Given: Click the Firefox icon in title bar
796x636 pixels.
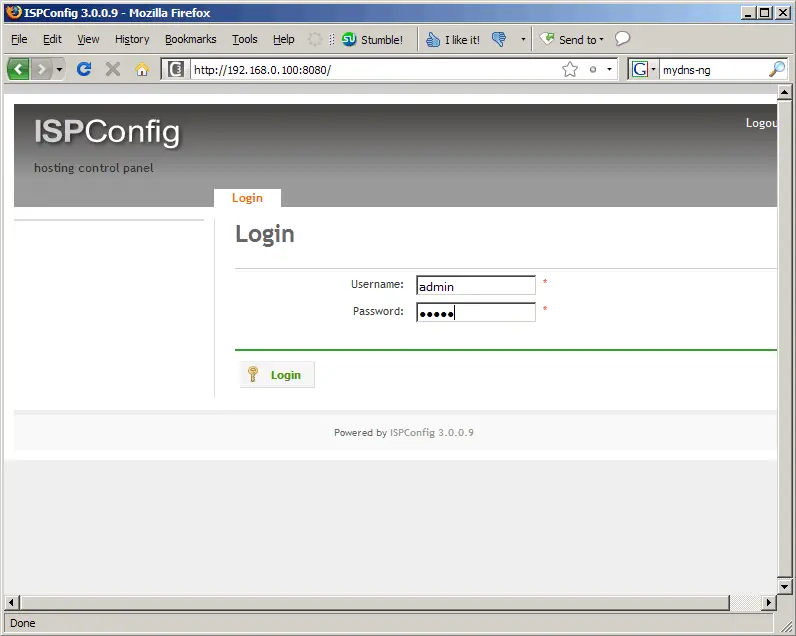Looking at the screenshot, I should (14, 12).
